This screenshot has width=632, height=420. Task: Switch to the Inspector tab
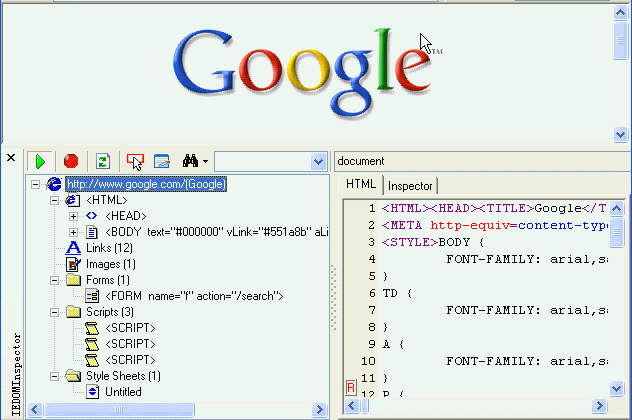click(410, 186)
